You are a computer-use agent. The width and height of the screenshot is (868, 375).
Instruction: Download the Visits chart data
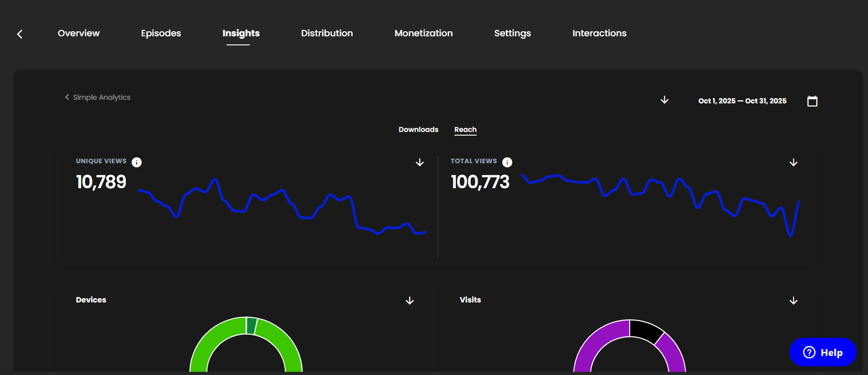click(x=794, y=301)
